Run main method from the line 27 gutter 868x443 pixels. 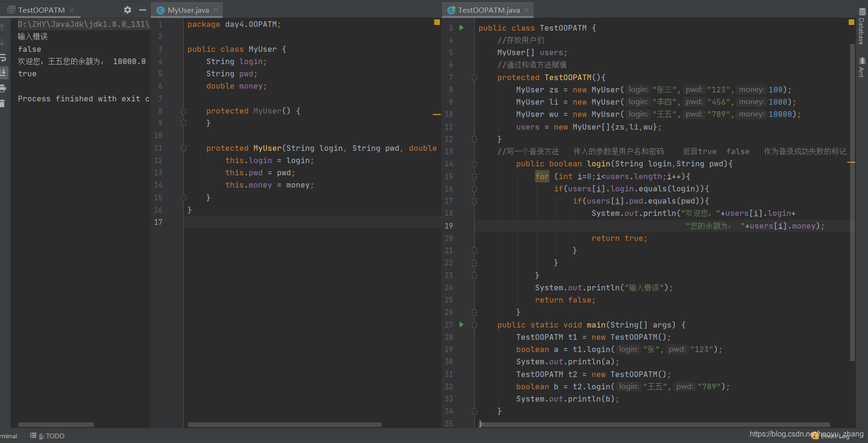tap(462, 325)
